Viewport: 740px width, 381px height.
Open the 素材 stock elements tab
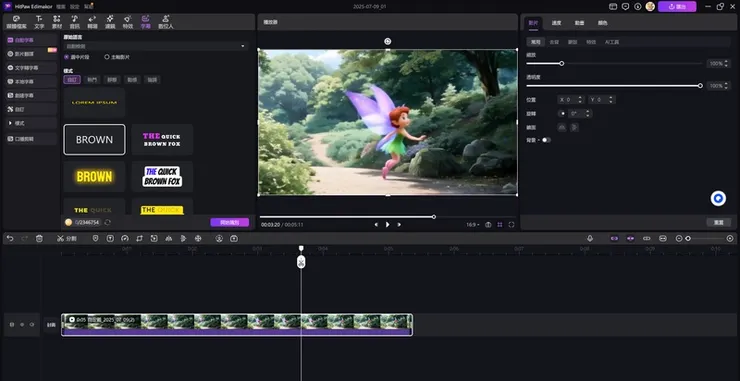tap(57, 22)
